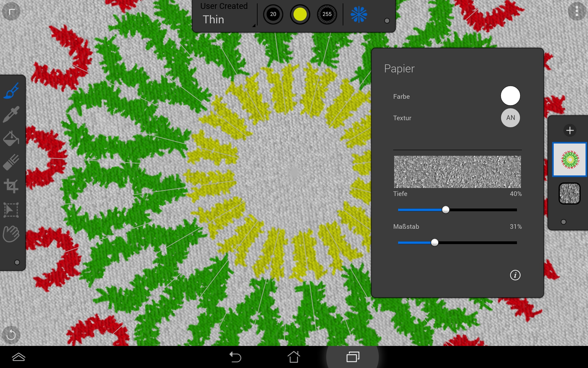Select the hand pan tool
Viewport: 588px width, 368px height.
tap(11, 234)
